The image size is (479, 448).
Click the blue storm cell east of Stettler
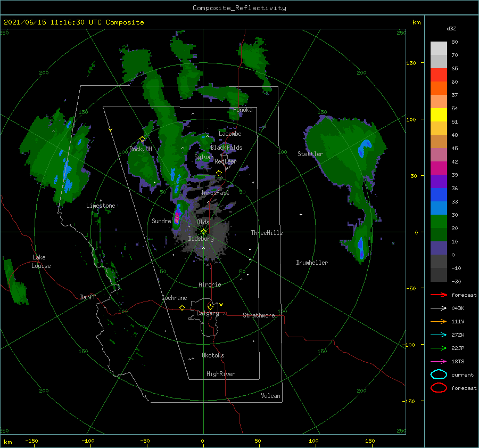pyautogui.click(x=364, y=148)
